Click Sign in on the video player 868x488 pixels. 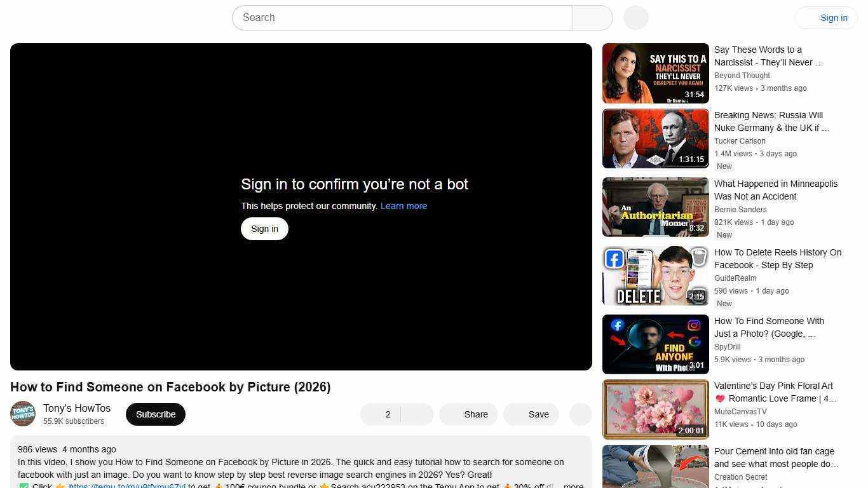coord(264,228)
